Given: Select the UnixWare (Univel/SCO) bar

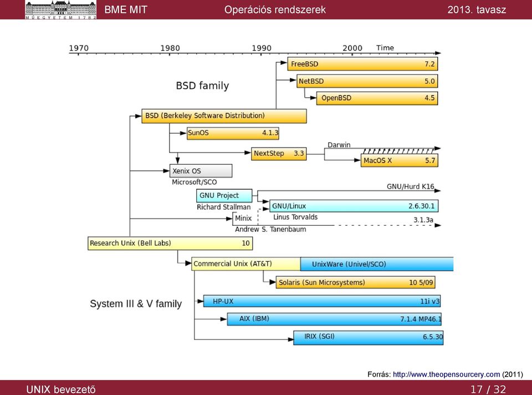Looking at the screenshot, I should pyautogui.click(x=377, y=264).
